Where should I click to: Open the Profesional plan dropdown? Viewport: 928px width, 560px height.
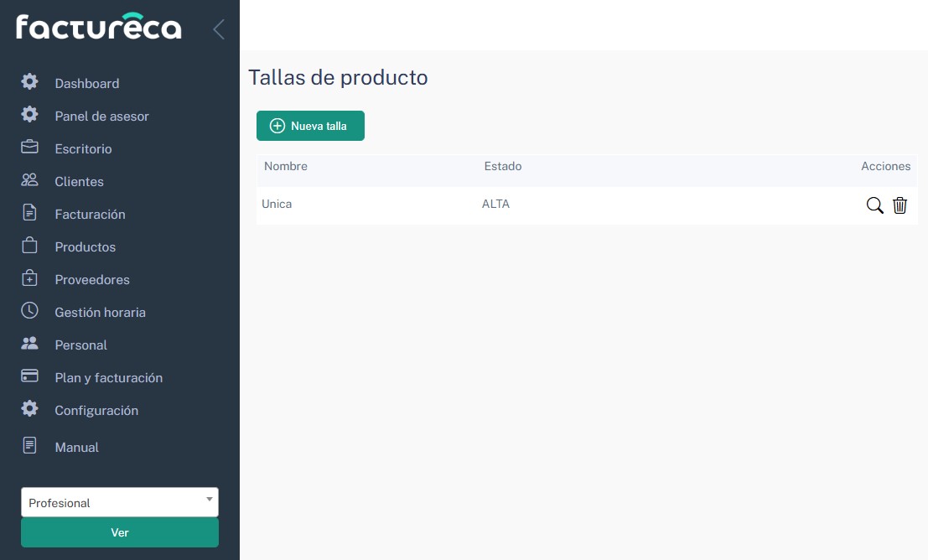point(119,502)
